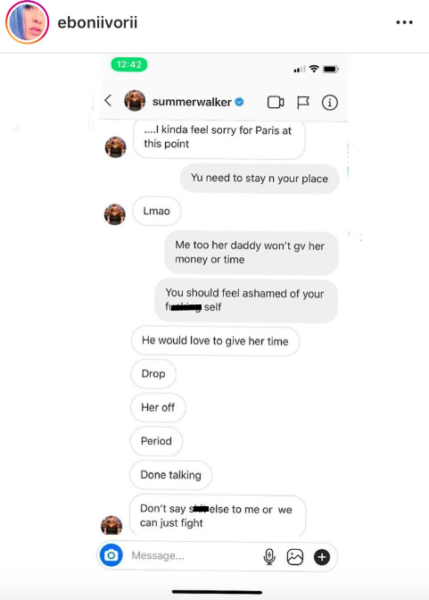The width and height of the screenshot is (429, 600).
Task: Start a video call with summerwalker
Action: pos(275,102)
